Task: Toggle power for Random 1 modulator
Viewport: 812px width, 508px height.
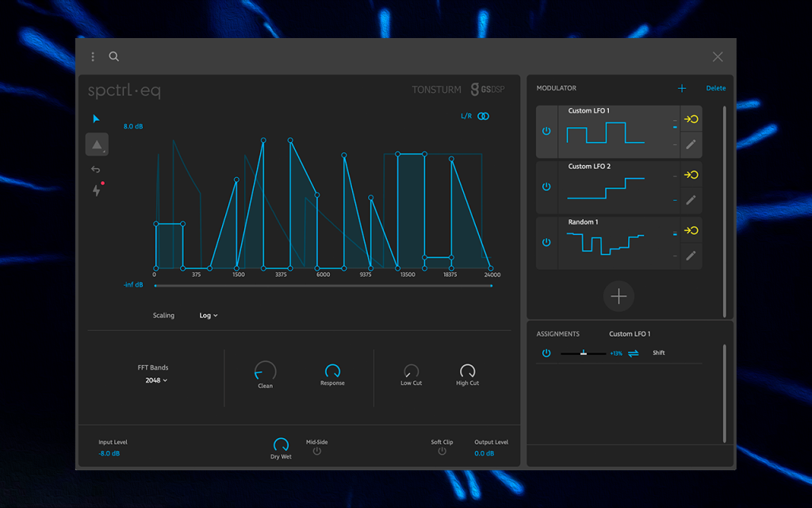Action: [x=546, y=242]
